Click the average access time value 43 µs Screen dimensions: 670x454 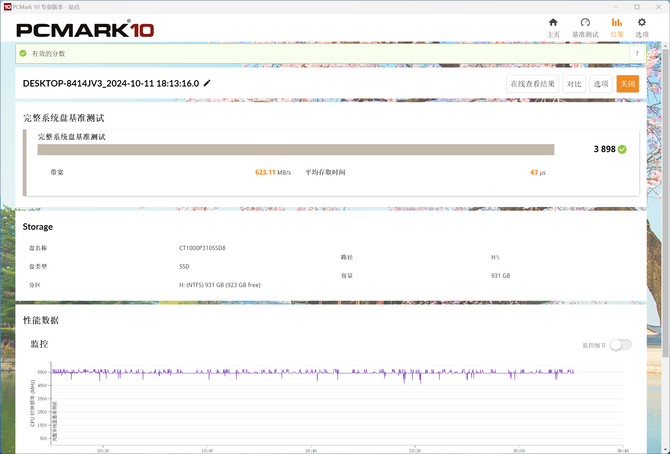(538, 172)
